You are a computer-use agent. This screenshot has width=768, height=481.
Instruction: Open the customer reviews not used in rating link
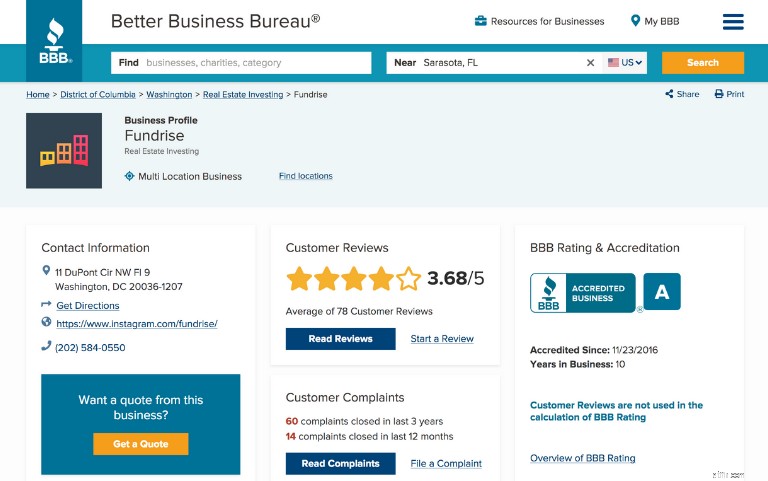616,411
